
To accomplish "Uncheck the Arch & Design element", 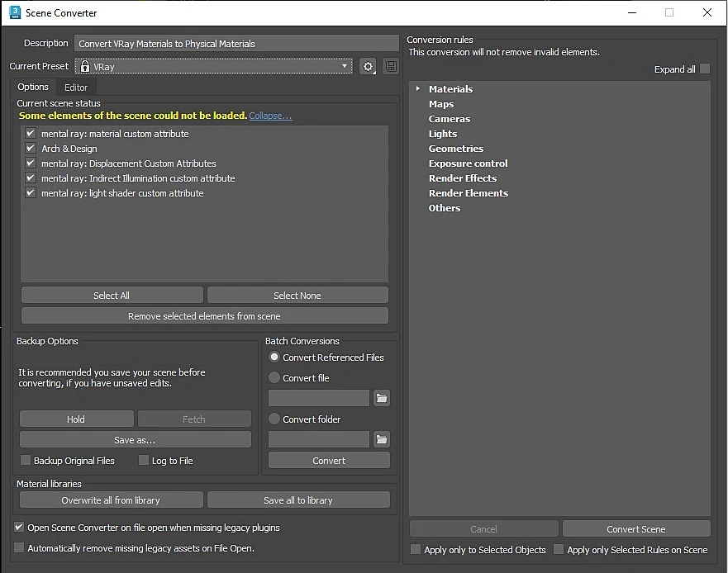I will (31, 149).
